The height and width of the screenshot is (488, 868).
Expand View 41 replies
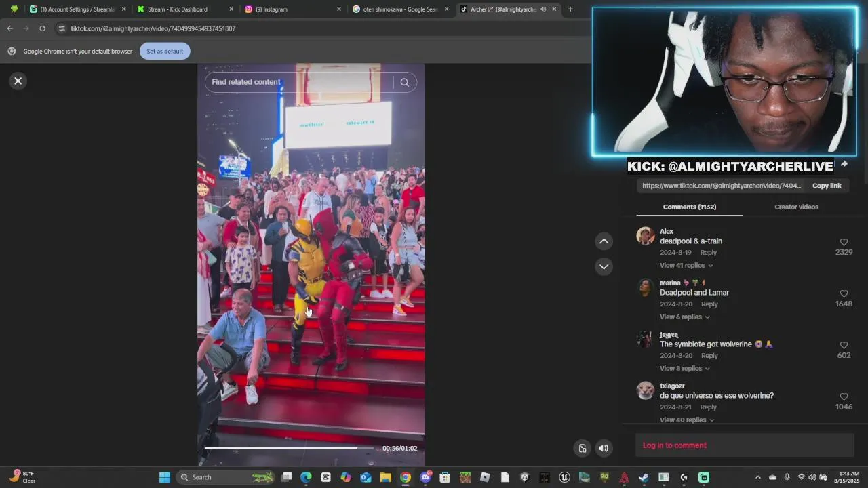(686, 265)
